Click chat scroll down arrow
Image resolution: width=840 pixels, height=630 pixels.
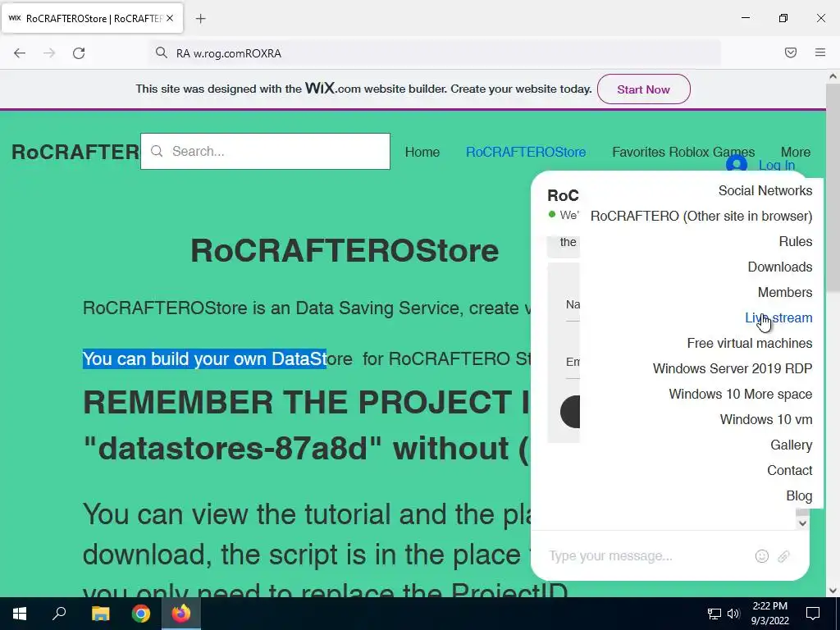pyautogui.click(x=802, y=523)
